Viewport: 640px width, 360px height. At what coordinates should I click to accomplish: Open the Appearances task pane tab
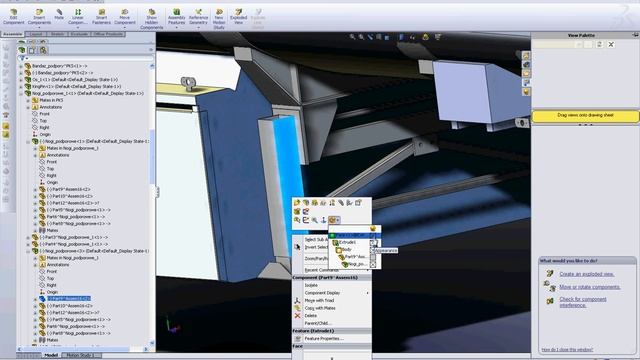(527, 92)
